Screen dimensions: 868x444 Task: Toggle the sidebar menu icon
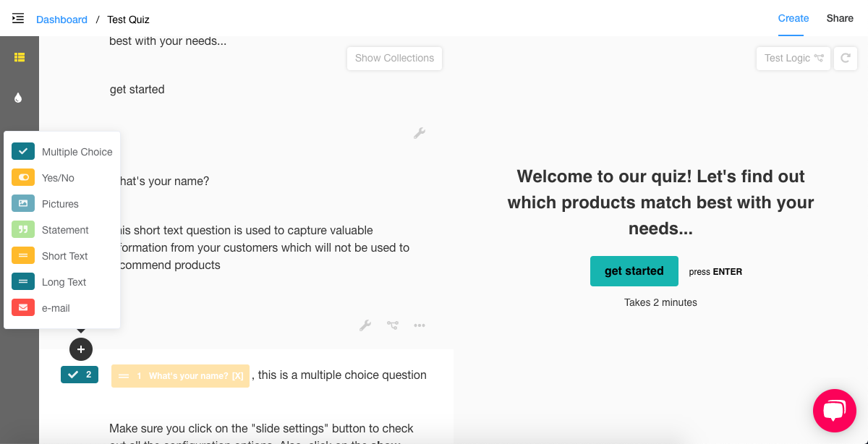click(18, 18)
